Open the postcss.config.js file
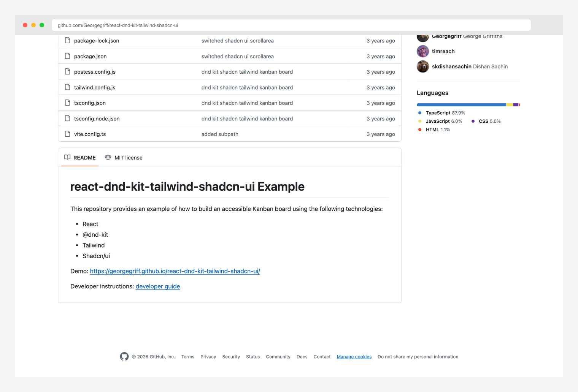Viewport: 578px width, 392px height. coord(95,72)
